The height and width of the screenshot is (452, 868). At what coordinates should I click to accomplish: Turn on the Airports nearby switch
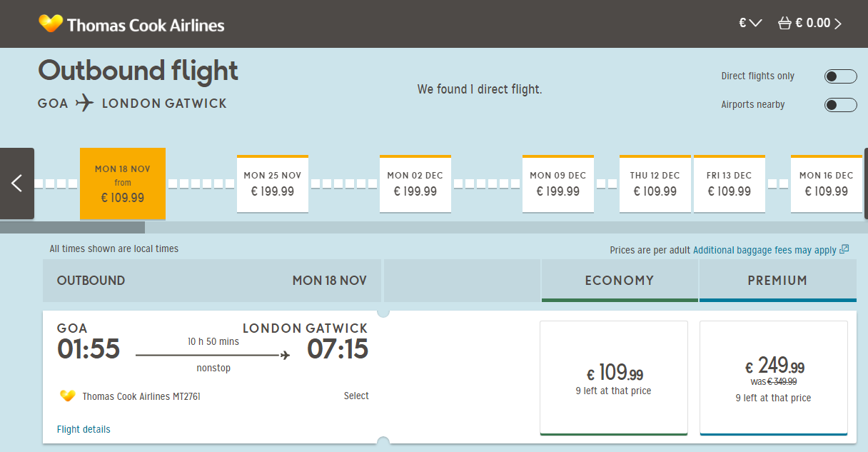click(840, 105)
